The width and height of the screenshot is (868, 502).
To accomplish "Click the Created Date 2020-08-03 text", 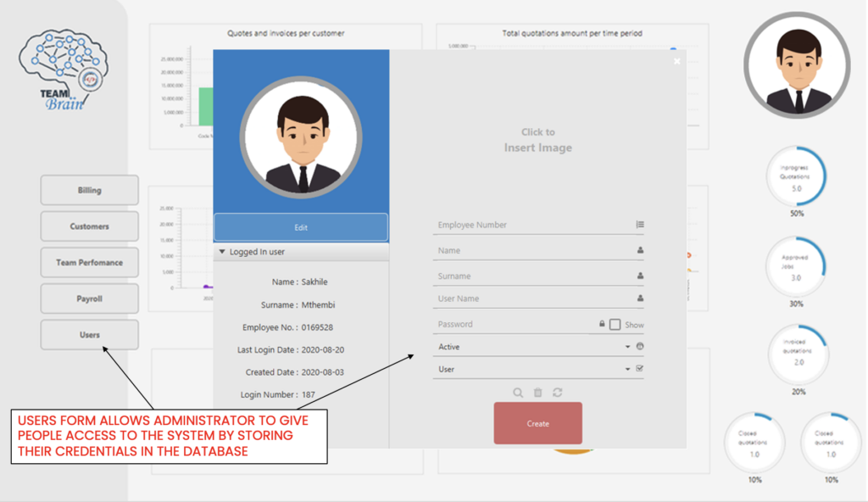I will [x=294, y=372].
